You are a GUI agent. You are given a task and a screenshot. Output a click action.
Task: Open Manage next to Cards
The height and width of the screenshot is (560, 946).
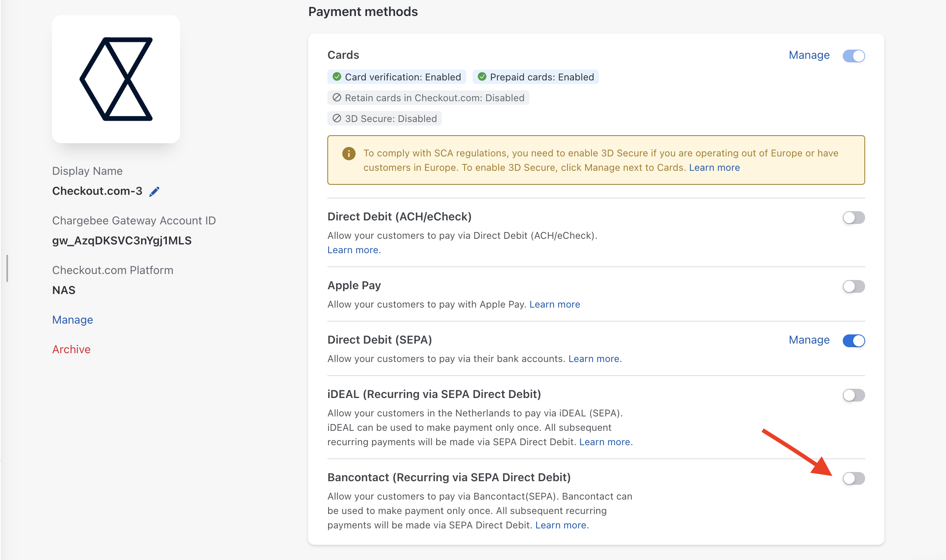pos(809,55)
